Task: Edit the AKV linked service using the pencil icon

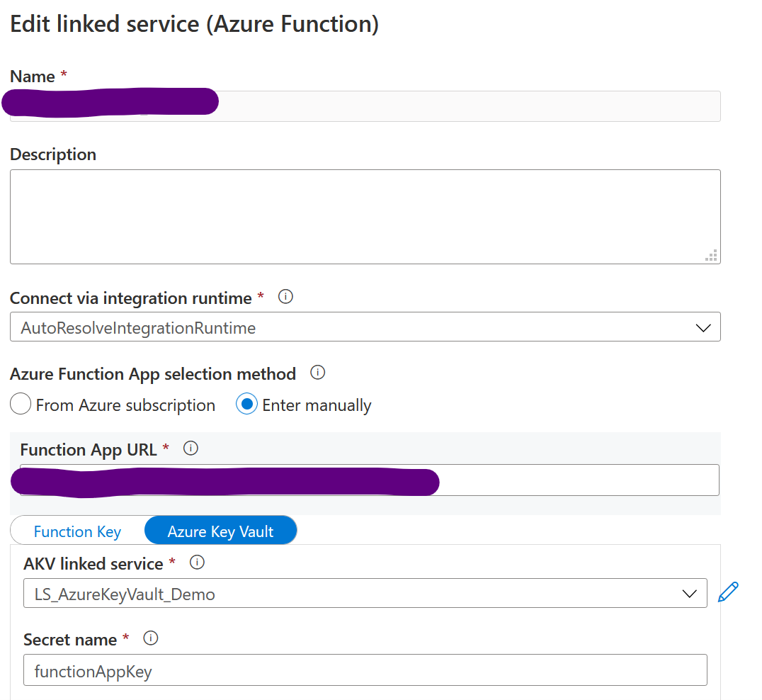Action: point(728,592)
